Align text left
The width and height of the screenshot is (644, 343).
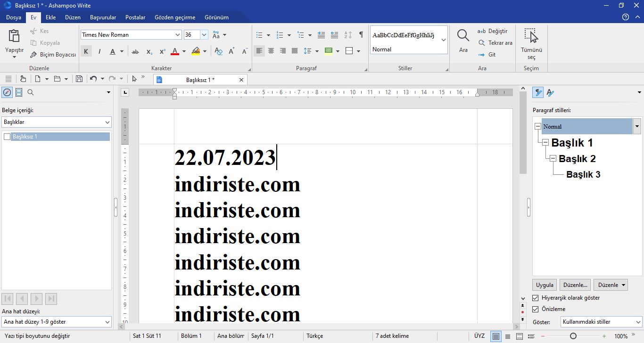pos(259,51)
